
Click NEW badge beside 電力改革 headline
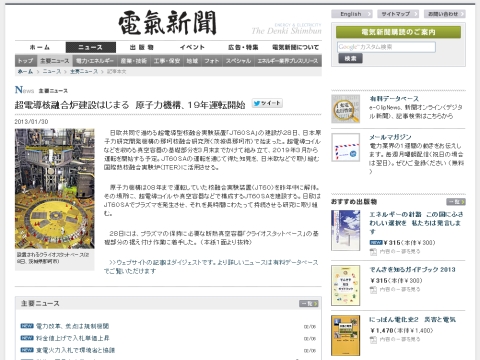coord(27,326)
